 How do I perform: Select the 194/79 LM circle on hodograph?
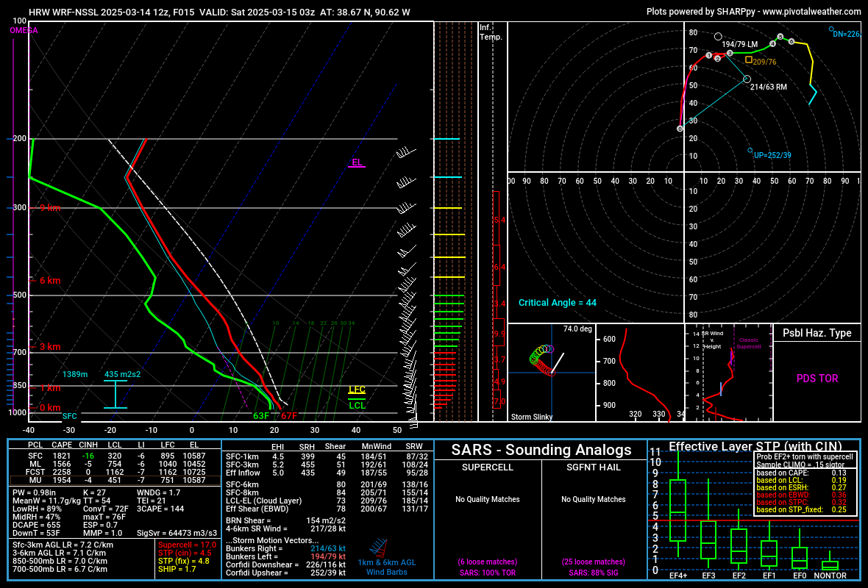click(718, 36)
